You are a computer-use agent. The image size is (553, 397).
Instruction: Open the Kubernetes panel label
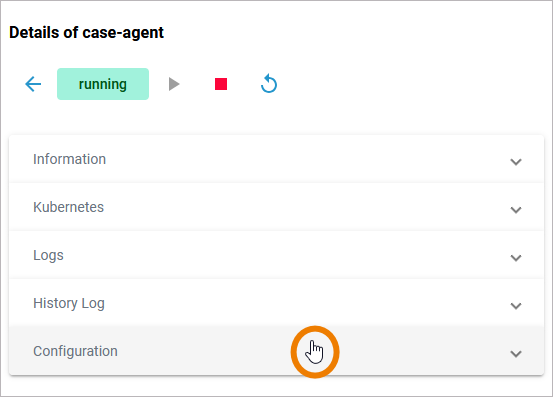click(68, 207)
